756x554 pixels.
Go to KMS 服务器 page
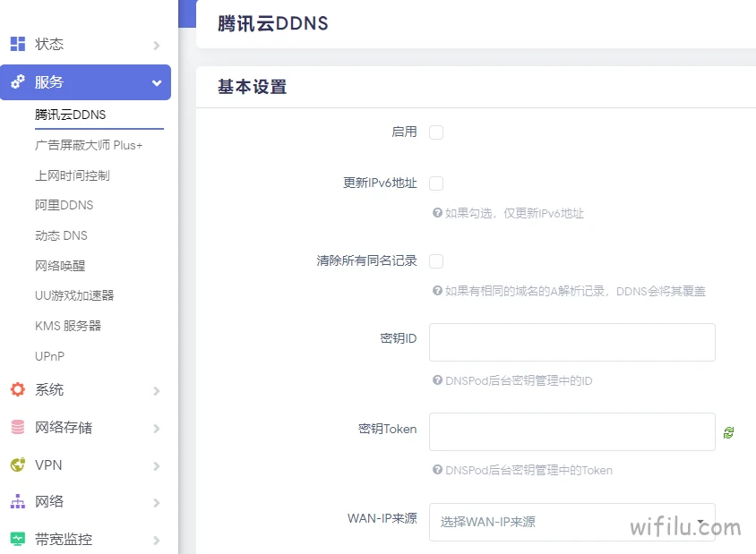point(68,326)
